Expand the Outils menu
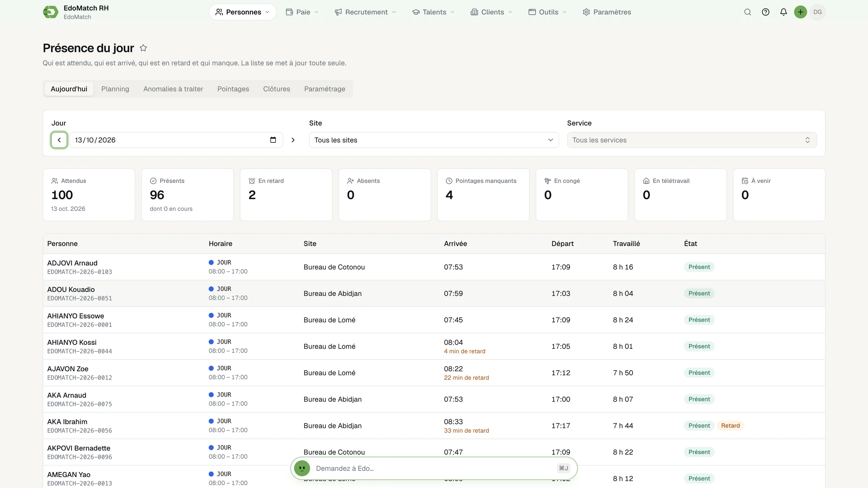868x488 pixels. click(x=547, y=12)
